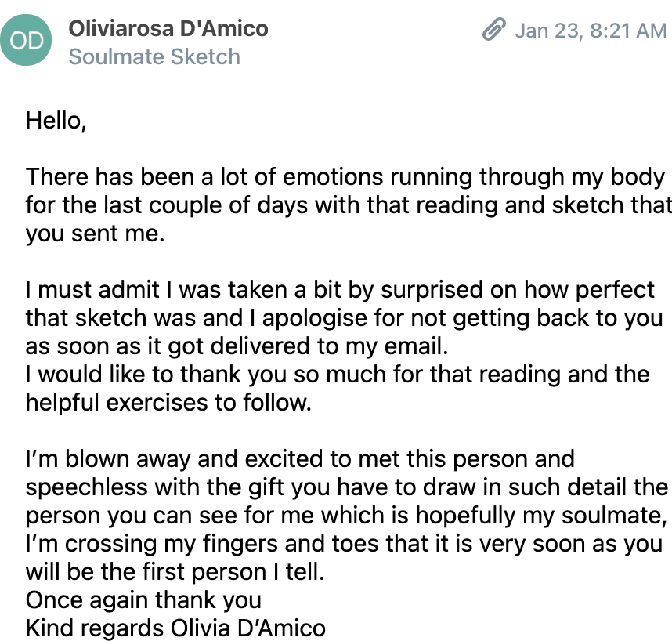Click the line 'will be the first person I tell.'
This screenshot has height=641, width=672.
pyautogui.click(x=175, y=571)
